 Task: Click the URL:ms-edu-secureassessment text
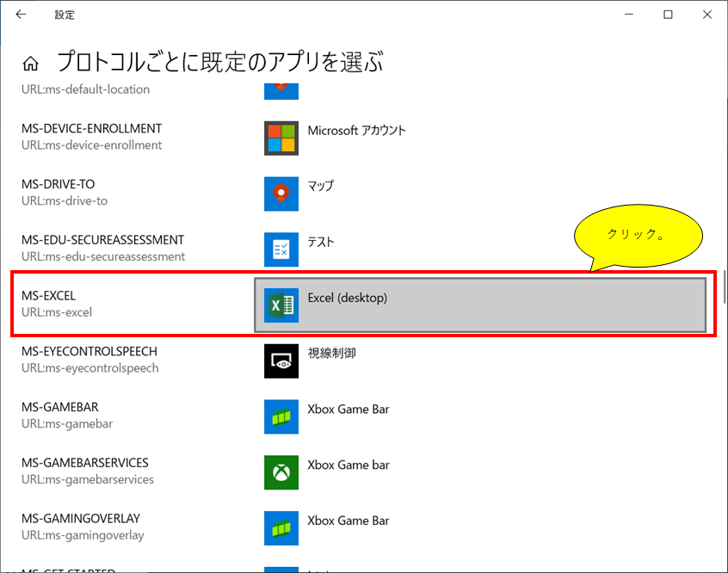pyautogui.click(x=103, y=256)
